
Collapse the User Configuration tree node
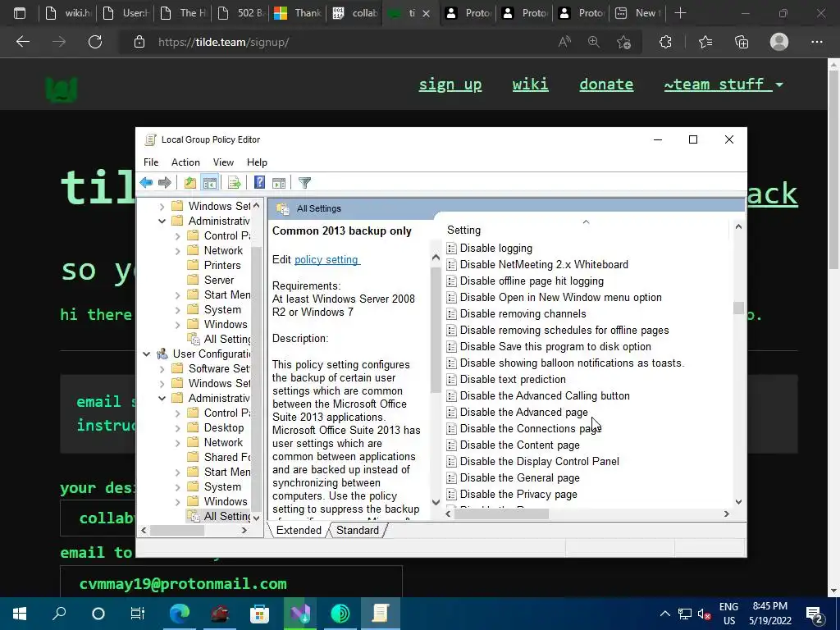tap(146, 354)
